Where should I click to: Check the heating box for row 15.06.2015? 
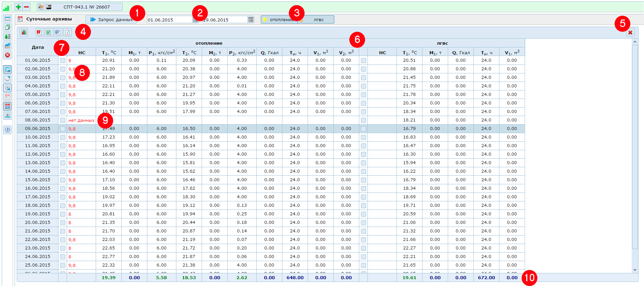[x=63, y=180]
